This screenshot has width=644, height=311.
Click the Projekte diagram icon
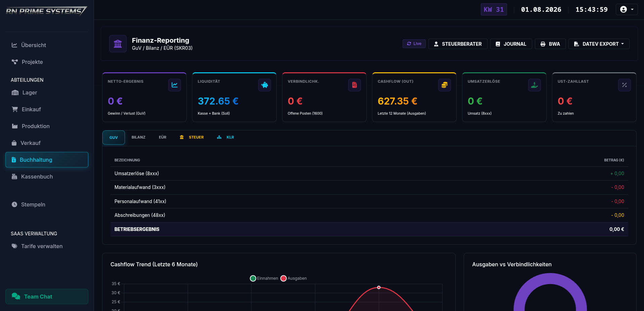(x=15, y=62)
